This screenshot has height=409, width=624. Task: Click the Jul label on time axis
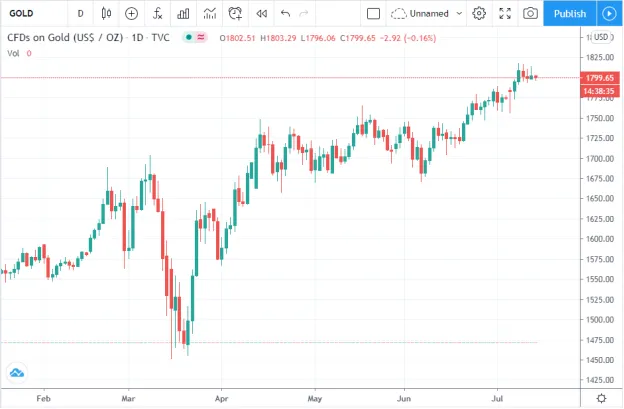[497, 398]
